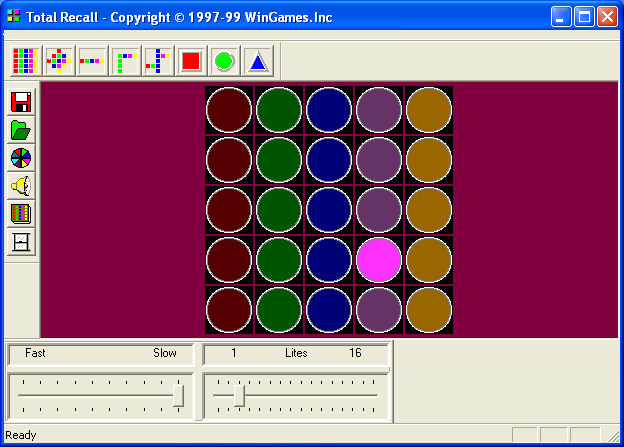Click the Lites count slider thumb

pyautogui.click(x=239, y=395)
